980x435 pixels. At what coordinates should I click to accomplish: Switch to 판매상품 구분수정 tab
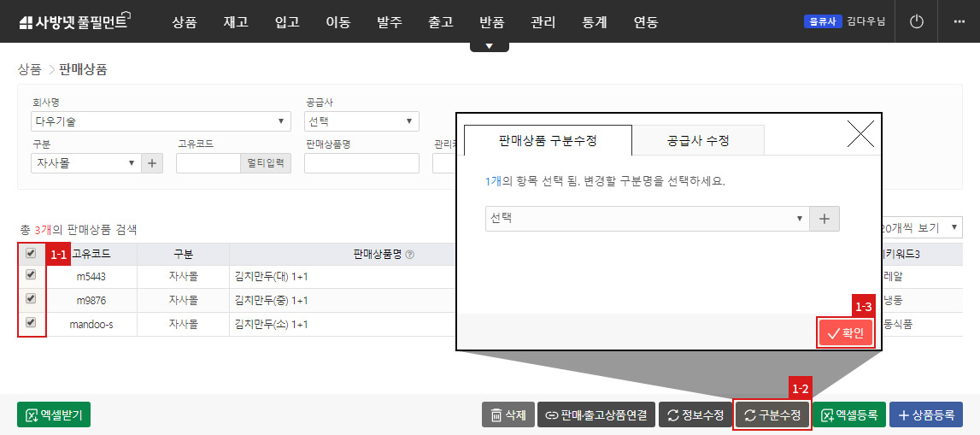pyautogui.click(x=549, y=140)
